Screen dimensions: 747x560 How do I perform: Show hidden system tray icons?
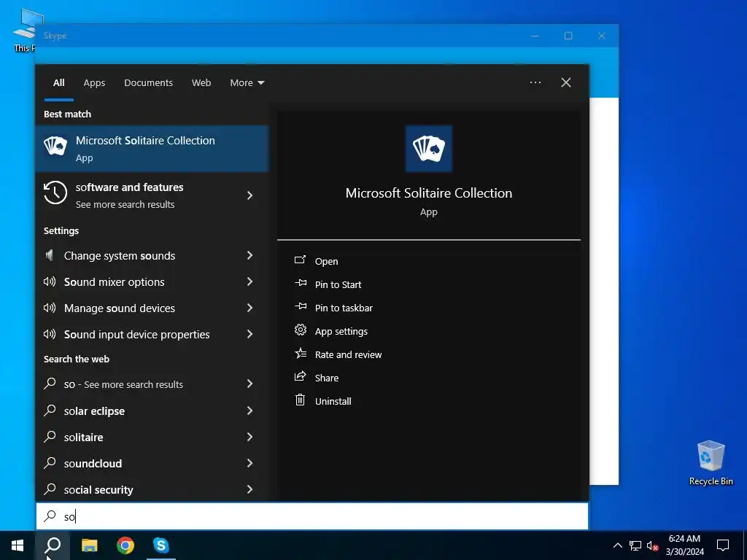[x=617, y=545]
